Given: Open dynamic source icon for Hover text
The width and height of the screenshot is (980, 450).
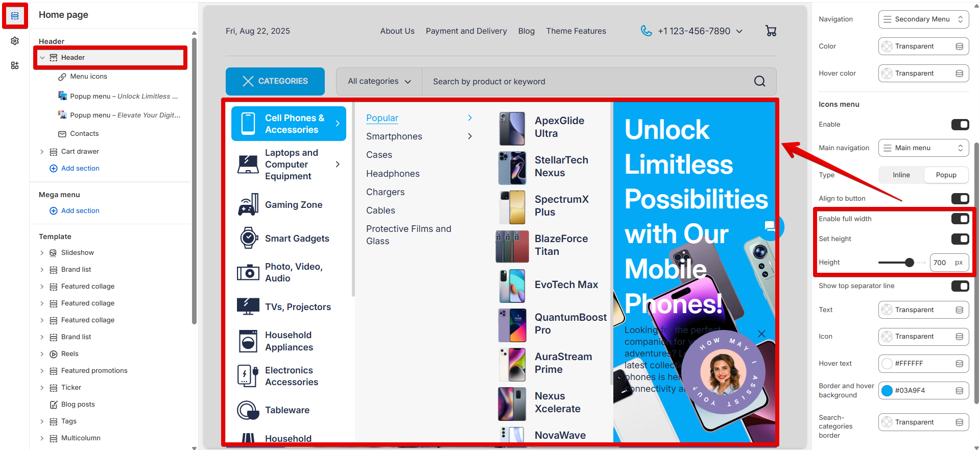Looking at the screenshot, I should click(x=959, y=364).
